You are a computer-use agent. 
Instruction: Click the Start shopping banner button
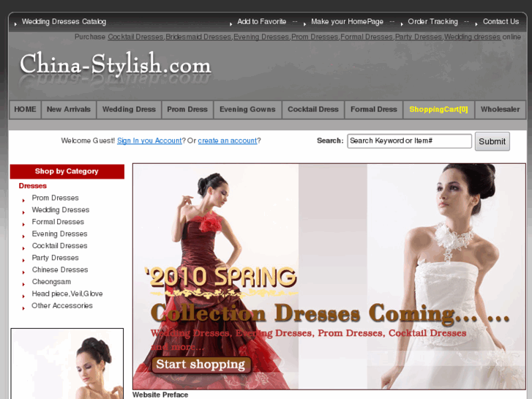coord(201,365)
